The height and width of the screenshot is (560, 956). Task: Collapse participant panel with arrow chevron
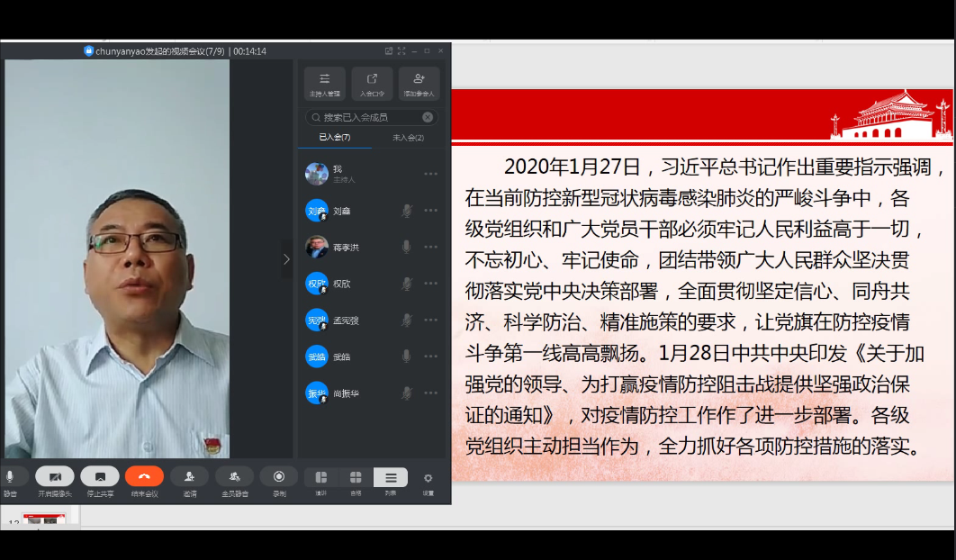[286, 259]
